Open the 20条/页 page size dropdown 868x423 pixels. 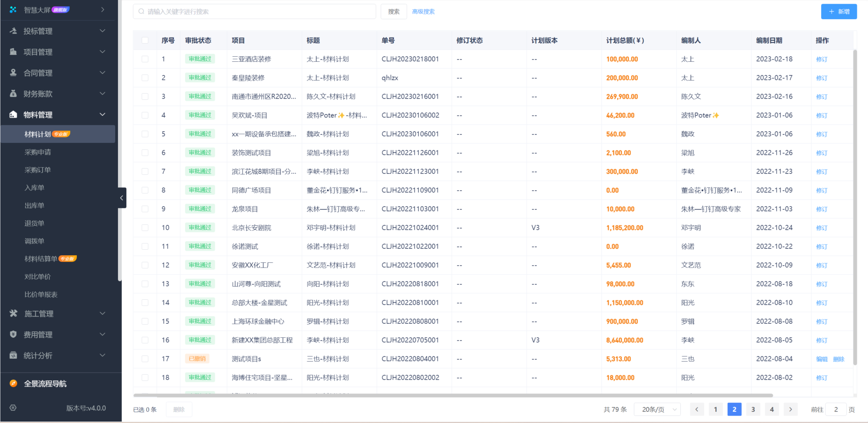(657, 409)
